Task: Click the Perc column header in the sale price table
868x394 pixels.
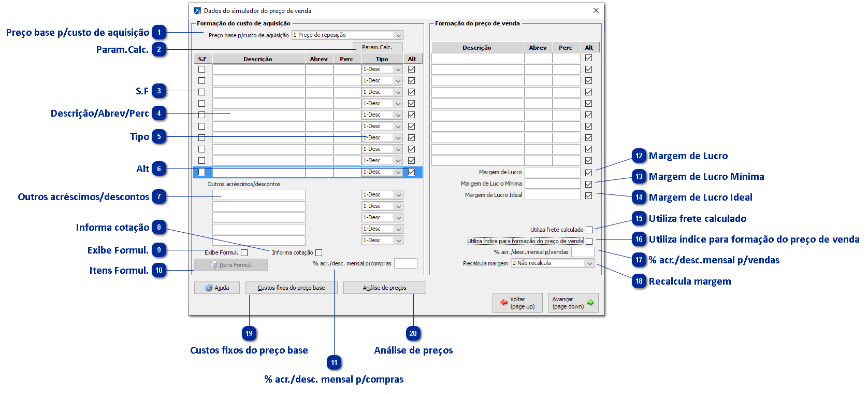Action: [x=566, y=48]
